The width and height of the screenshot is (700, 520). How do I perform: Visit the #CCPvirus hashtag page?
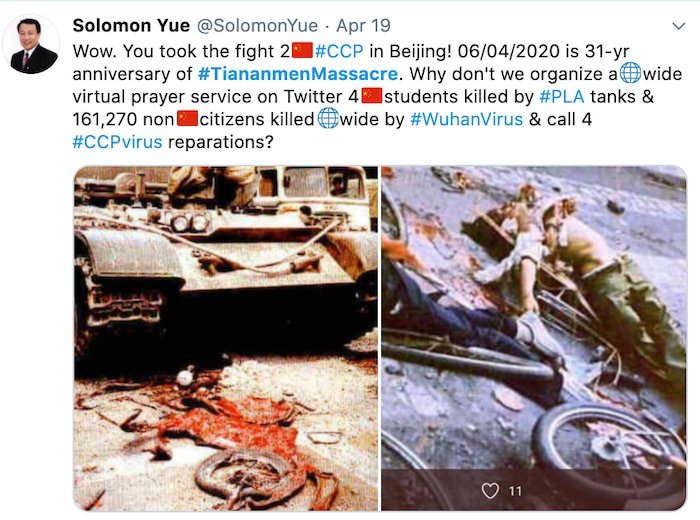click(x=117, y=142)
